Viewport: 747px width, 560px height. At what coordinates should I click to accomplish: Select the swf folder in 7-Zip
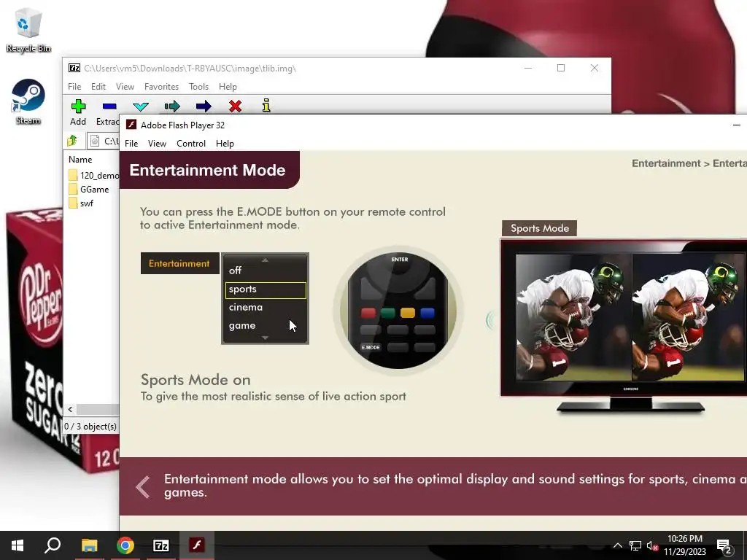tap(82, 203)
